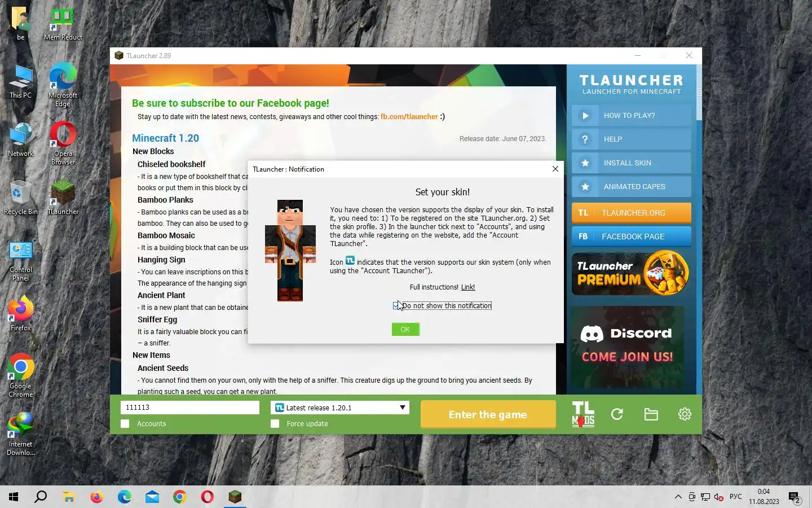Open the FACEBOOK PAGE button

(632, 237)
